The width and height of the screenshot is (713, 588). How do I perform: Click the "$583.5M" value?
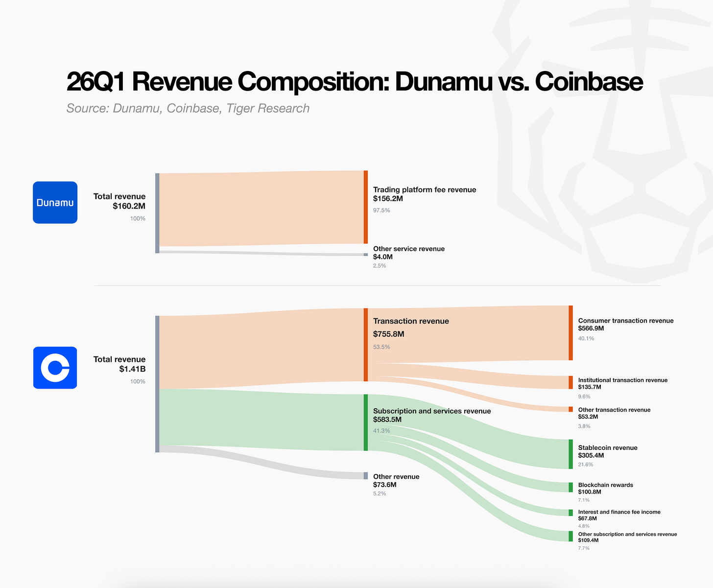[387, 420]
